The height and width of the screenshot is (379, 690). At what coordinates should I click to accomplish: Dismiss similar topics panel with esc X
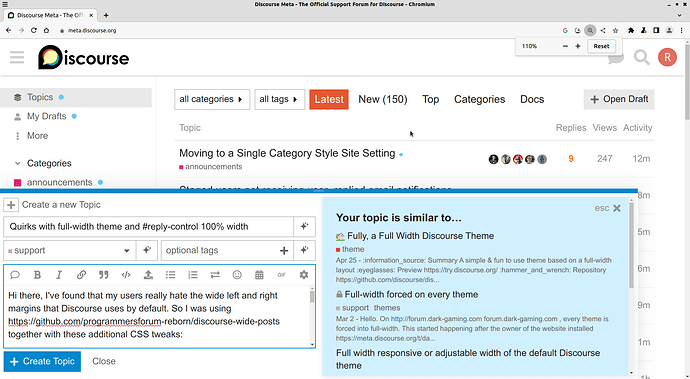608,208
